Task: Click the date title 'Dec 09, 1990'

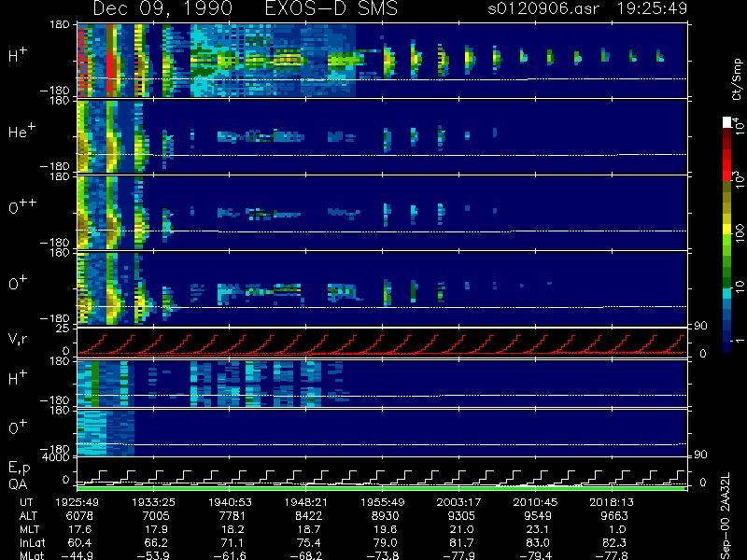Action: pyautogui.click(x=162, y=8)
